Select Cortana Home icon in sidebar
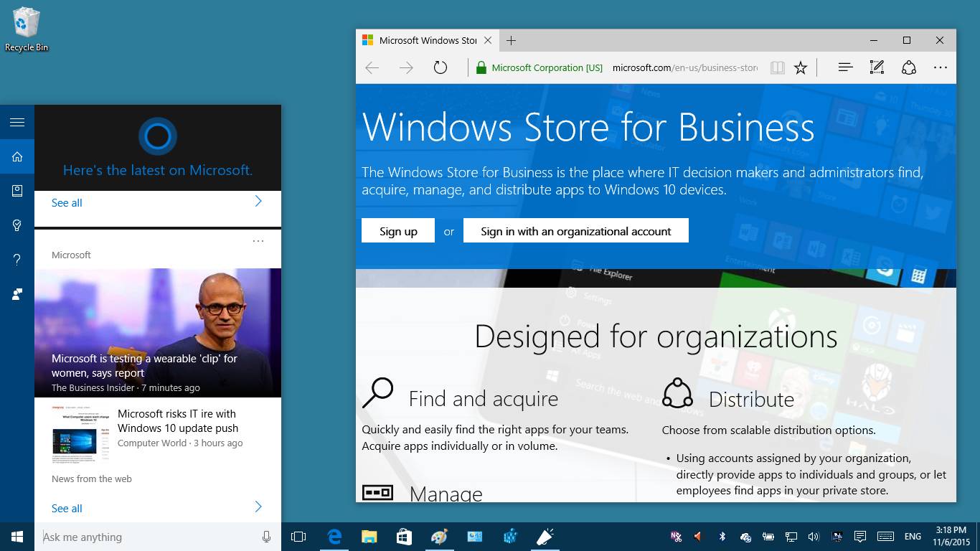980x551 pixels. tap(17, 156)
